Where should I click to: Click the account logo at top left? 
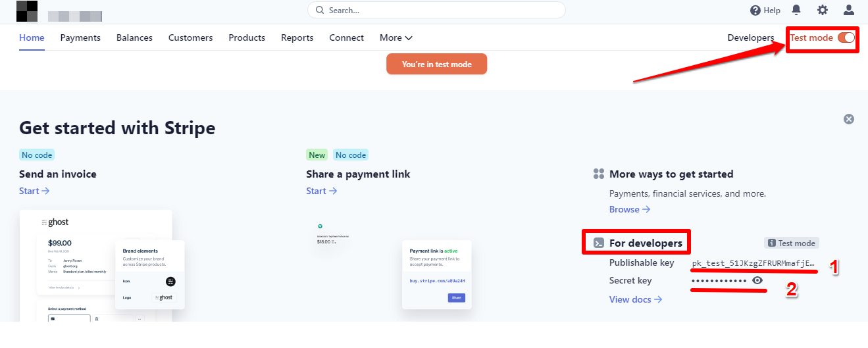(27, 11)
